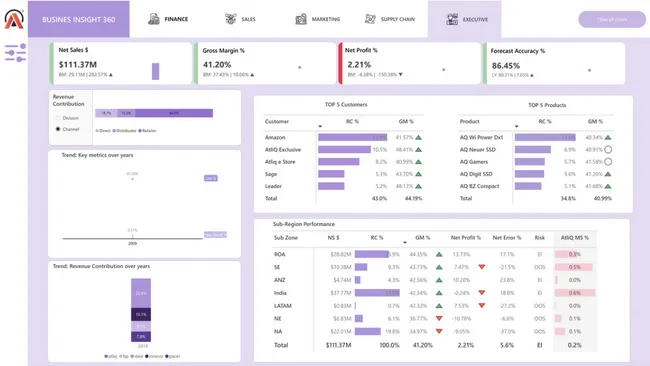Click the Retailer segment in revenue bar

coord(174,113)
